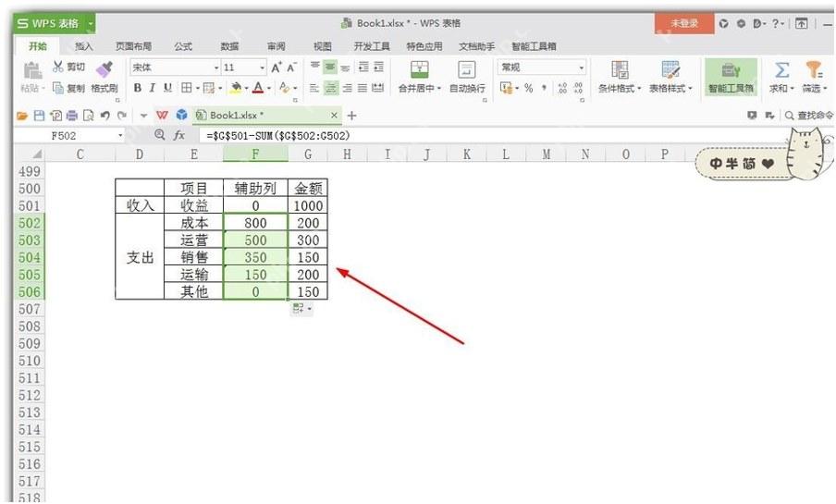The image size is (836, 504).
Task: Click the Cut (剪切) scissors icon
Action: tap(58, 67)
